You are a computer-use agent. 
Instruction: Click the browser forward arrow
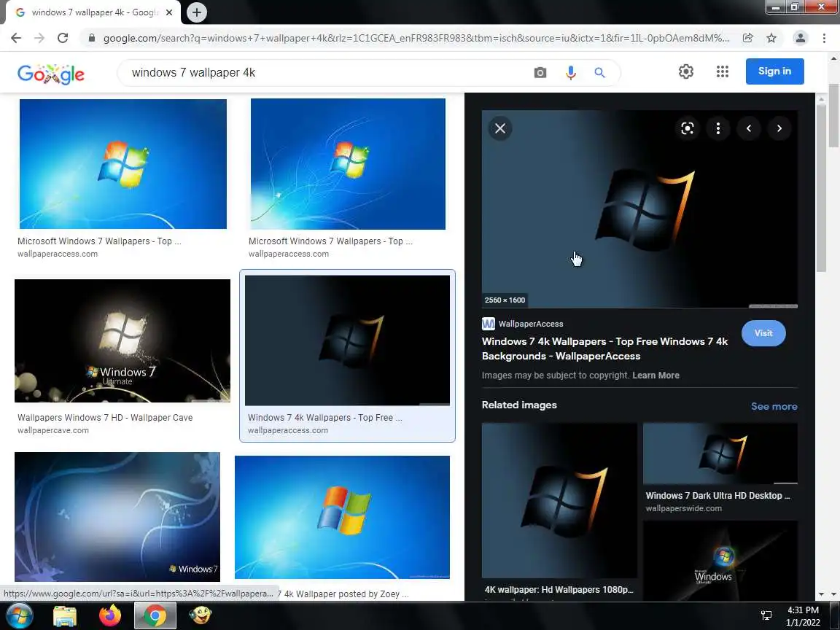(39, 38)
